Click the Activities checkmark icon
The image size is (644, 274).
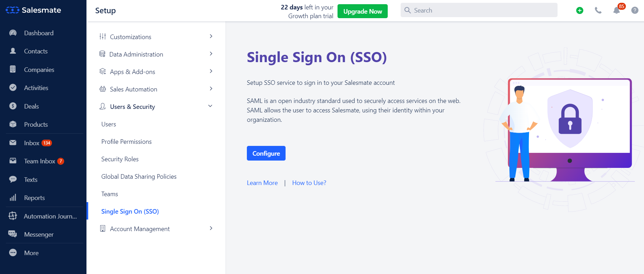coord(13,88)
